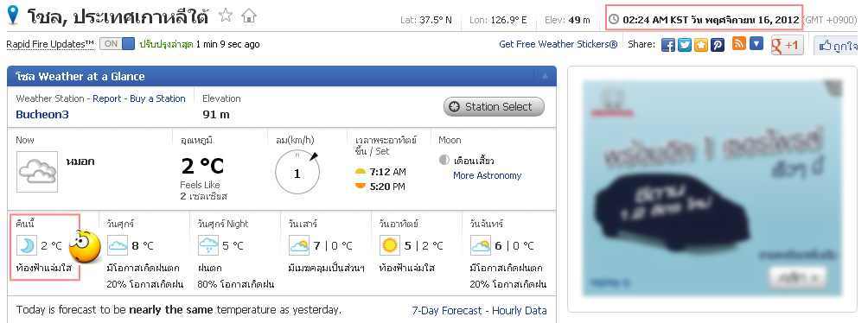Toggle Rapid Fire Updates ON switch
Viewport: 868px width, 323px height.
(118, 44)
